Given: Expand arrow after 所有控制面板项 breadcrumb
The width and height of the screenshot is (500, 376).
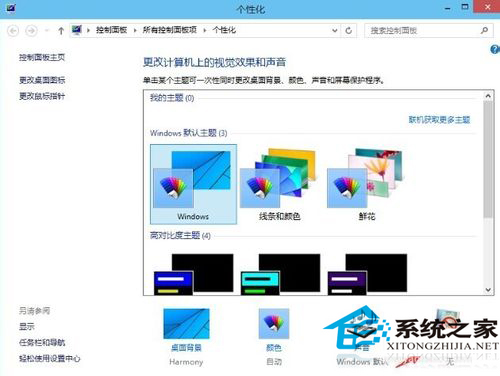Looking at the screenshot, I should (205, 31).
